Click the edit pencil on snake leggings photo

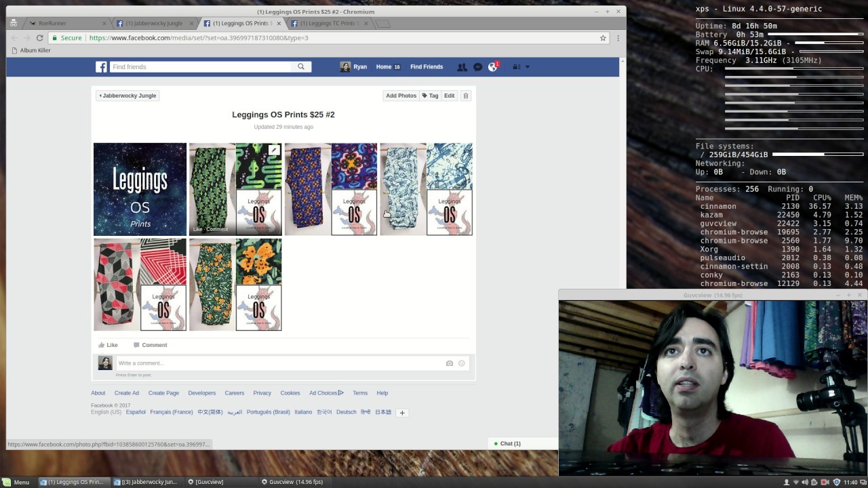pos(274,150)
